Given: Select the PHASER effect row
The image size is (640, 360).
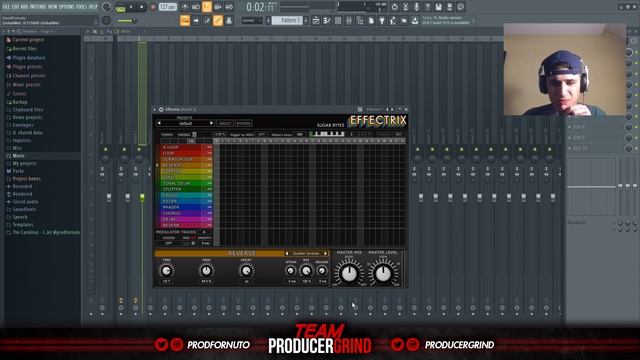Looking at the screenshot, I should (185, 207).
